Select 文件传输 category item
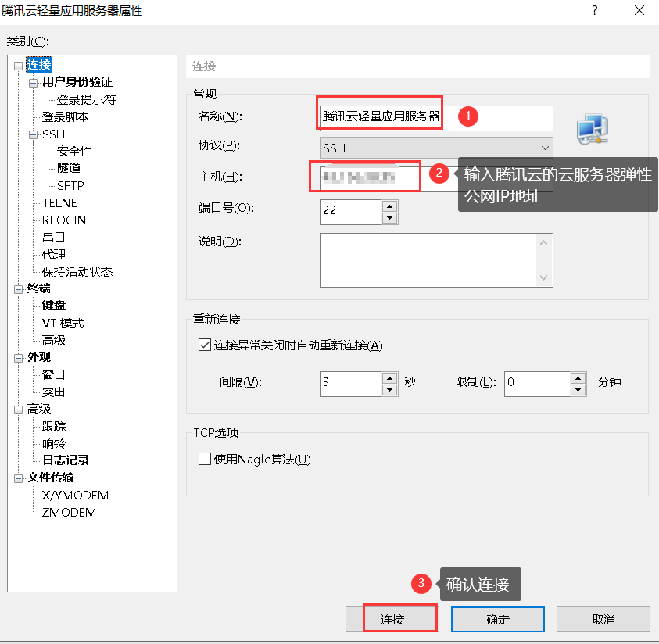 51,478
